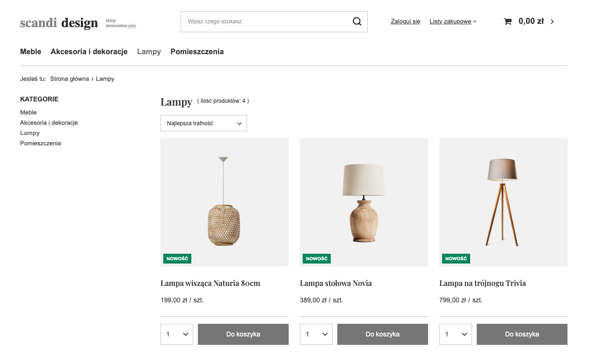Image resolution: width=589 pixels, height=364 pixels.
Task: Add Lampa stołowa Novia to cart
Action: pyautogui.click(x=383, y=334)
